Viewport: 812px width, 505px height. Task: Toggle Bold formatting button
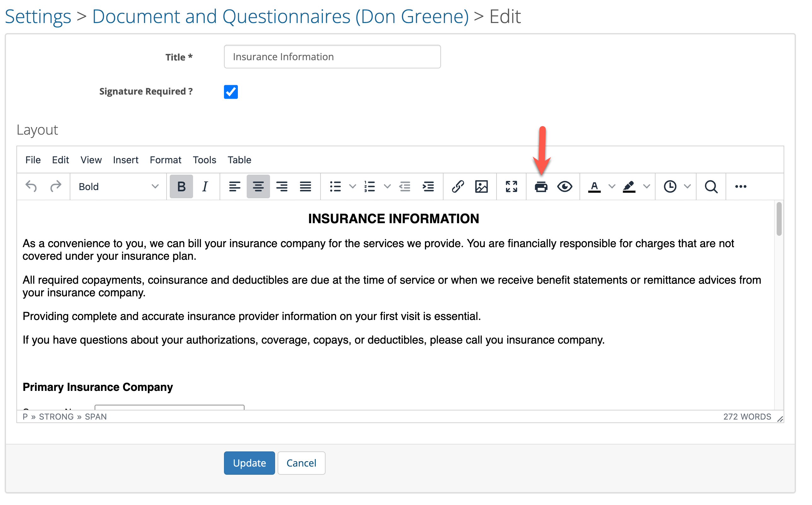(181, 187)
